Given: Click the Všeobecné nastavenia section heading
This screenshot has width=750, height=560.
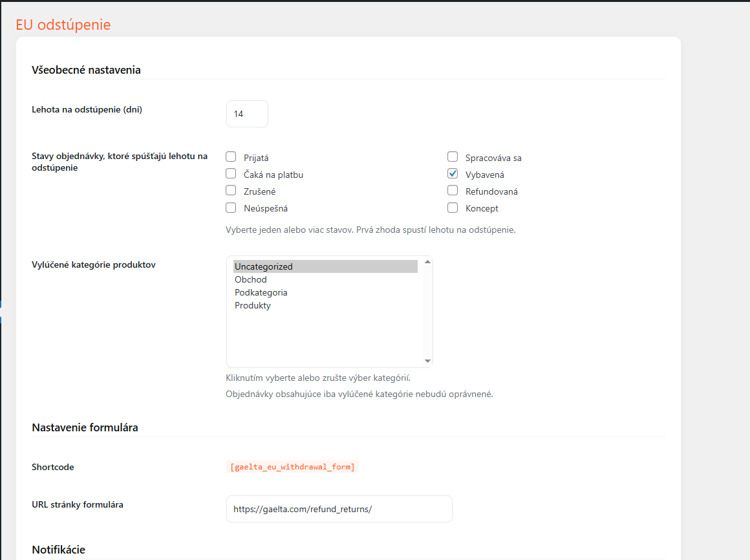Looking at the screenshot, I should 86,70.
